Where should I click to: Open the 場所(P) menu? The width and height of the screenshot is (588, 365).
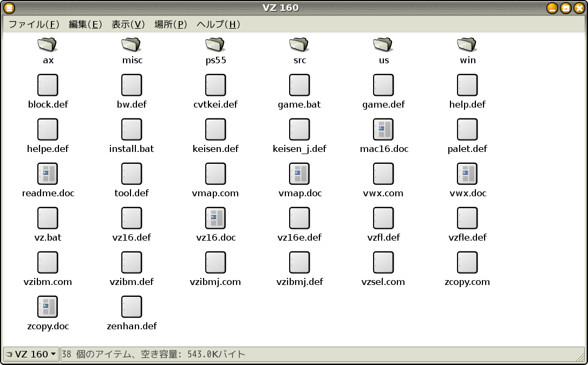point(171,24)
